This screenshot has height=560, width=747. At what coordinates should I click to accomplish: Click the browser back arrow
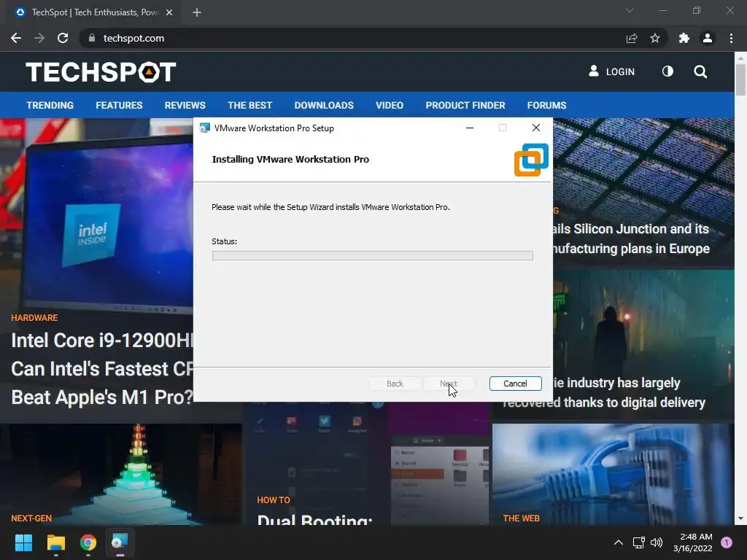click(16, 38)
